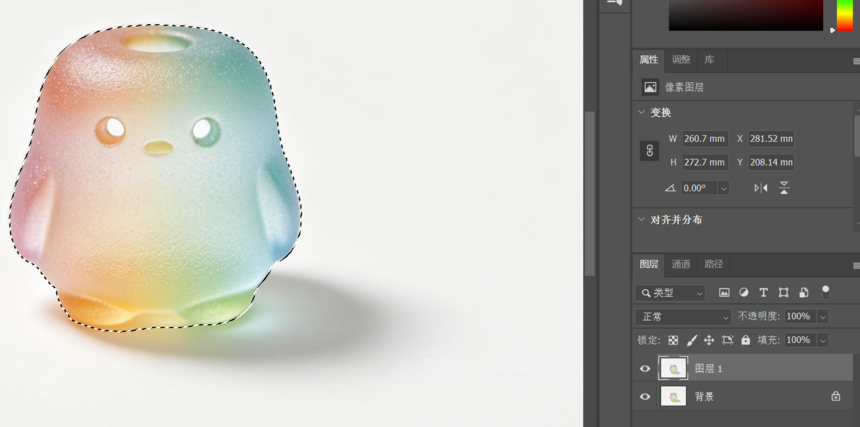The width and height of the screenshot is (860, 427).
Task: Switch to the 调整 tab
Action: point(681,60)
